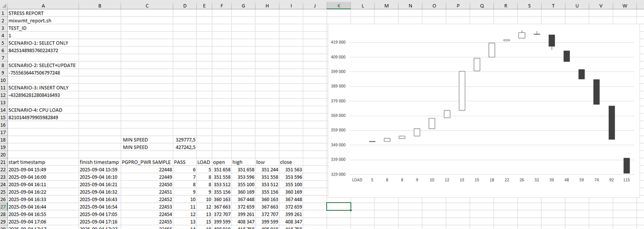Click sample number 22450 cell
Viewport: 644px width, 229px height.
click(x=147, y=184)
